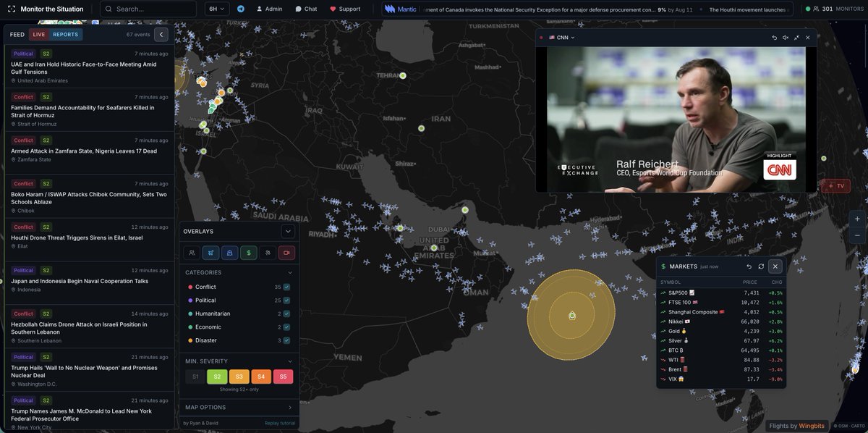This screenshot has height=433, width=868.
Task: Click the monitors count people icon
Action: pyautogui.click(x=817, y=9)
